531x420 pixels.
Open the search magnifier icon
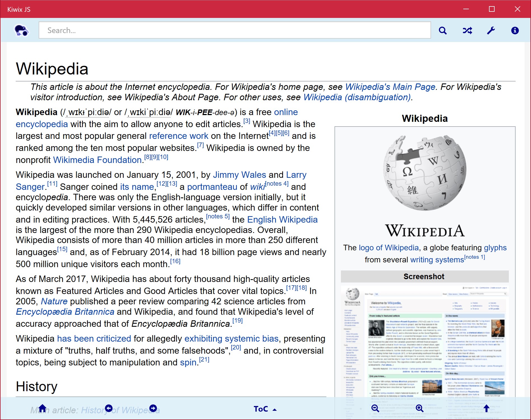click(443, 30)
